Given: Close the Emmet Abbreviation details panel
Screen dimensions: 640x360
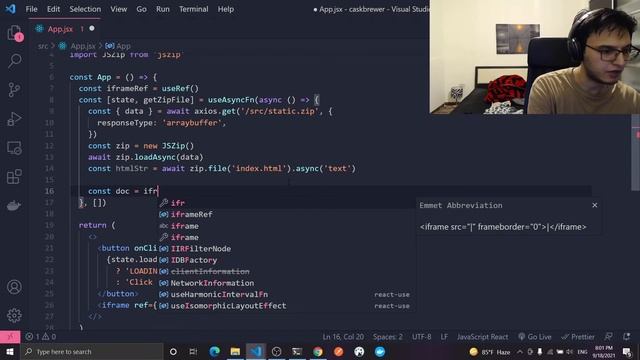Looking at the screenshot, I should pyautogui.click(x=595, y=205).
